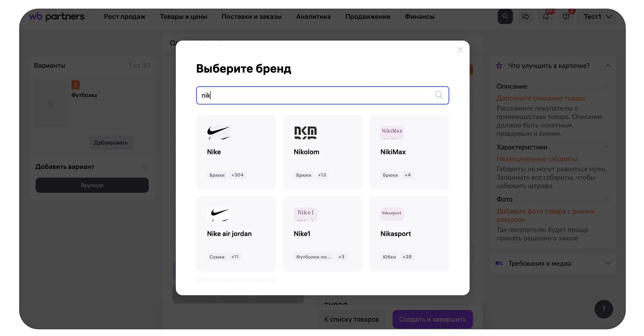Click the Создать и завершить button
The width and height of the screenshot is (644, 336).
[432, 319]
